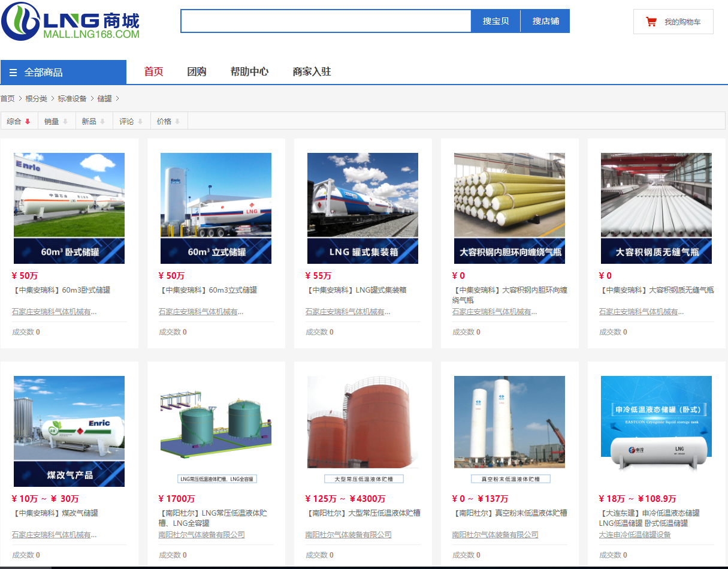
Task: Click title 【中集安瑞科】60m3立式储罐
Action: [208, 290]
